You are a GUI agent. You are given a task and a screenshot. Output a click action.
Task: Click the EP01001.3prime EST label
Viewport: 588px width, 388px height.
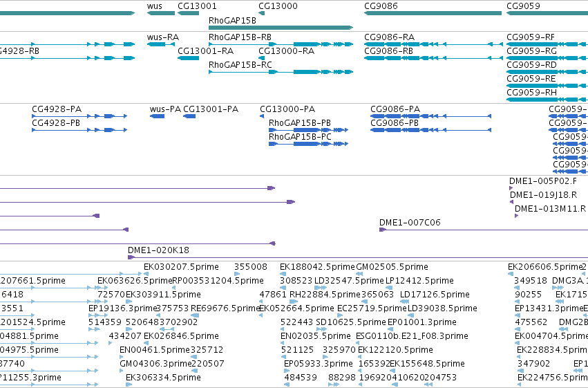[x=422, y=322]
